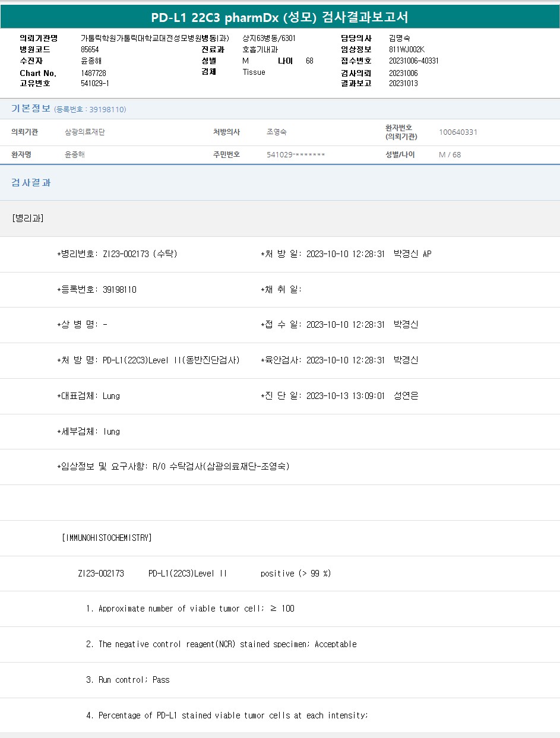
Task: Click the 임상정보 code 811WJ002K
Action: tap(406, 49)
